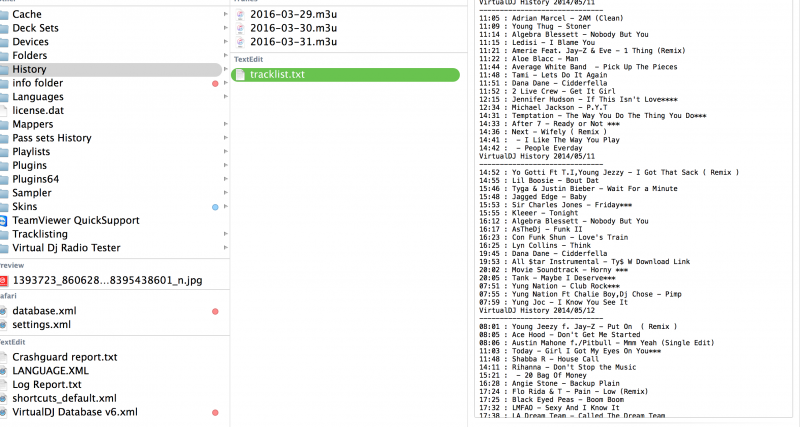Select the highlighted History folder
This screenshot has width=800, height=427.
pyautogui.click(x=111, y=69)
